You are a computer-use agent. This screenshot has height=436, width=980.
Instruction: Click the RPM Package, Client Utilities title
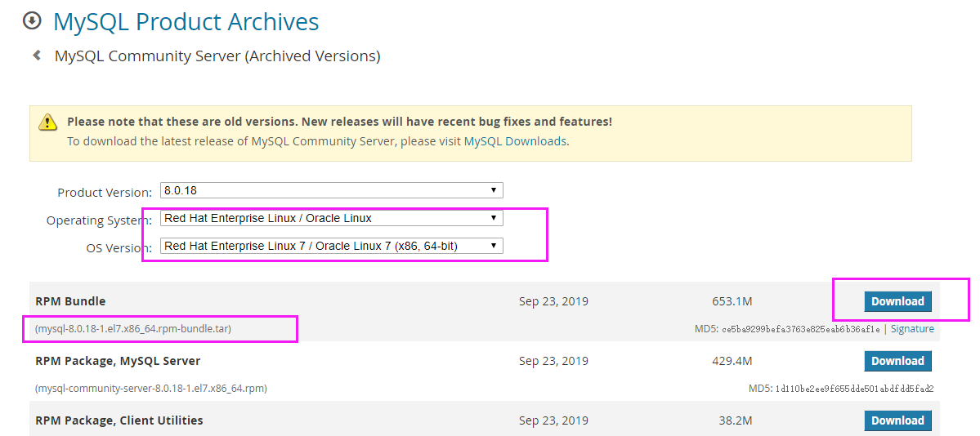coord(119,420)
